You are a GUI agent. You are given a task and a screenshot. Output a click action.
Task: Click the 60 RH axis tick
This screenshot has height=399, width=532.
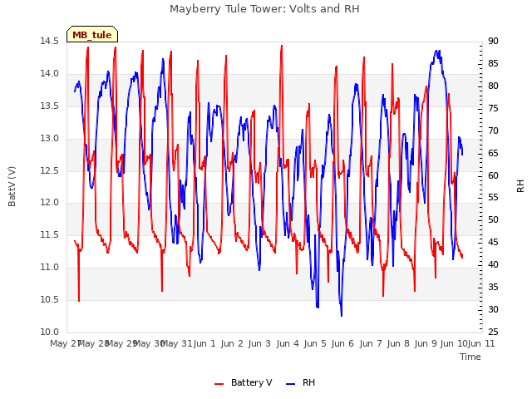(493, 175)
